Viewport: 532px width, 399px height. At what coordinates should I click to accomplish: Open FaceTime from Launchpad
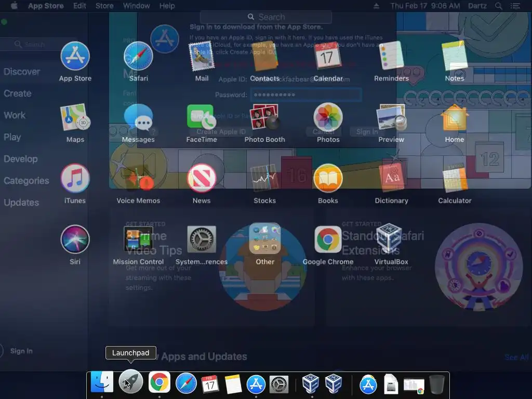(202, 117)
